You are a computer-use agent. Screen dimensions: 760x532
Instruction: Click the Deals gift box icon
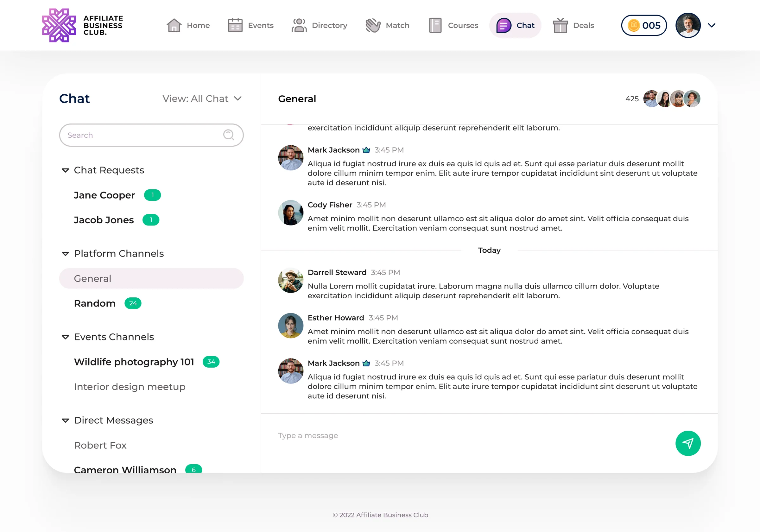[x=560, y=25]
